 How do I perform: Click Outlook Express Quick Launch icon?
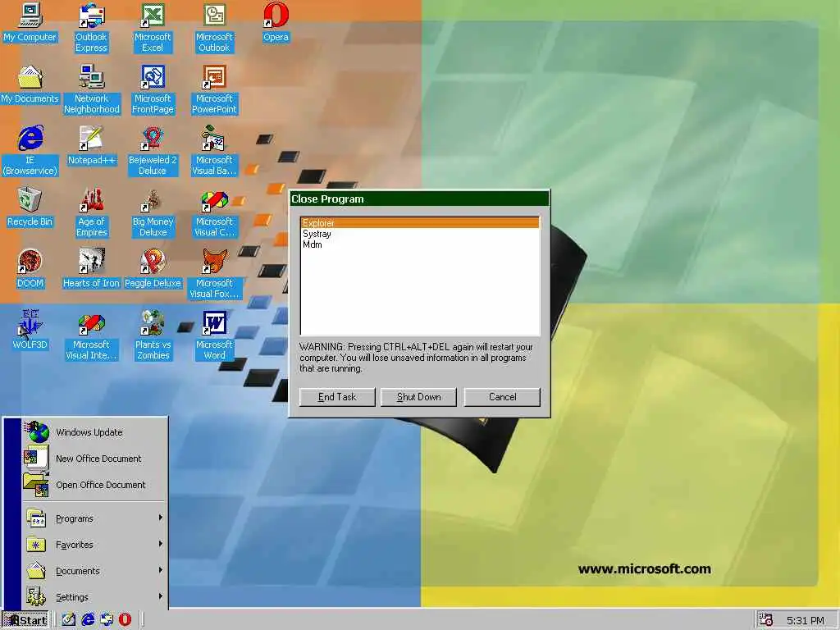tap(107, 620)
